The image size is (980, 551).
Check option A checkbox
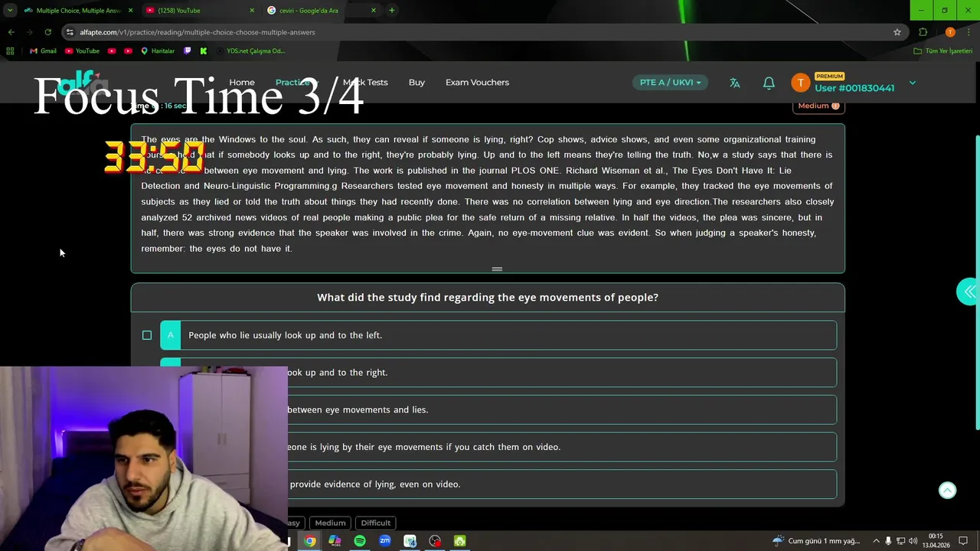[147, 335]
